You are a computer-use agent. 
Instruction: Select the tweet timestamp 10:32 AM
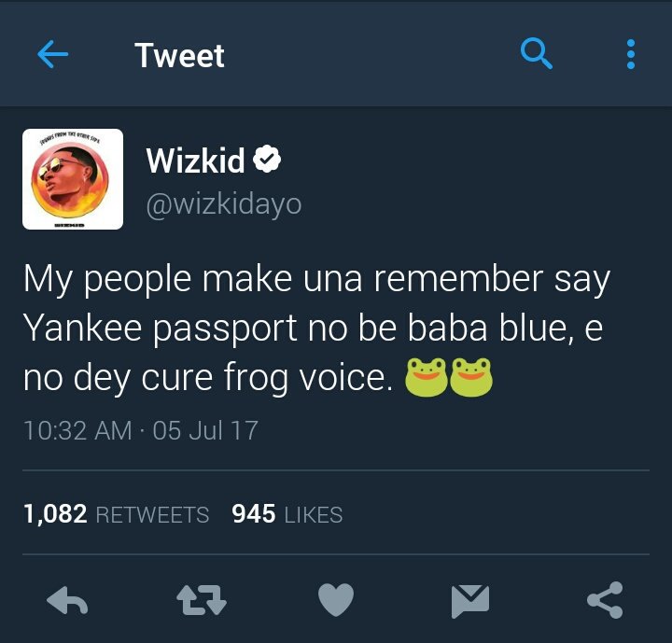pyautogui.click(x=77, y=430)
